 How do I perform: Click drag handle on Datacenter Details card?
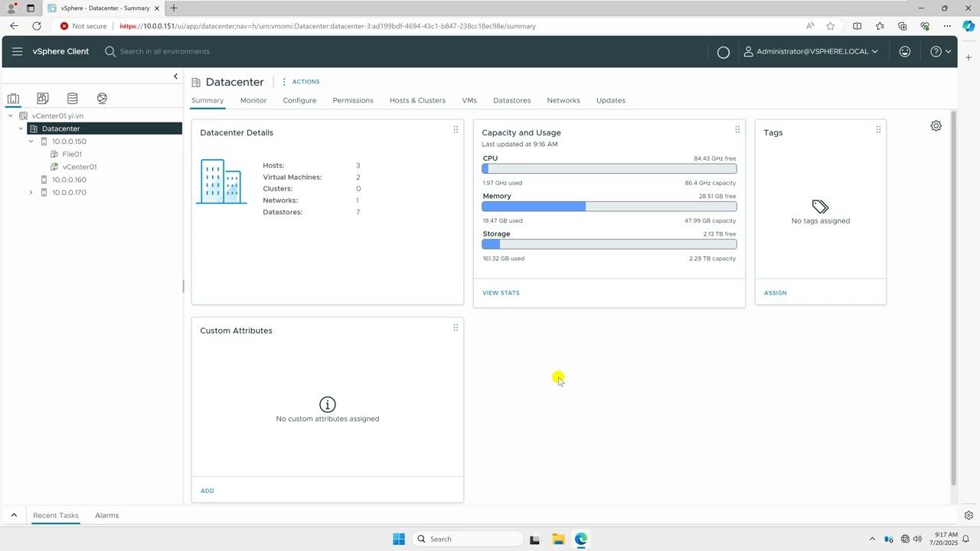[x=456, y=129]
